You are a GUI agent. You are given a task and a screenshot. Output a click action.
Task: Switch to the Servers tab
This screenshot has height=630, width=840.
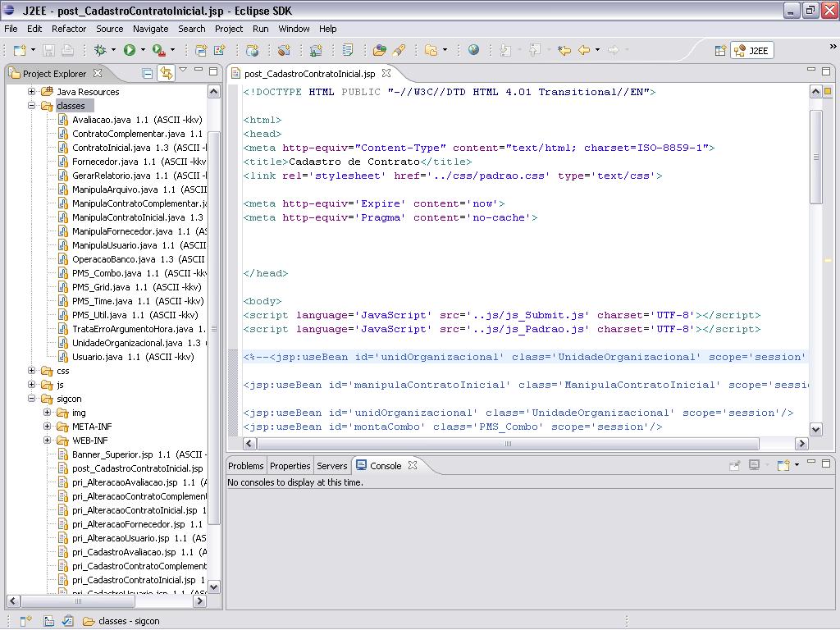[331, 466]
